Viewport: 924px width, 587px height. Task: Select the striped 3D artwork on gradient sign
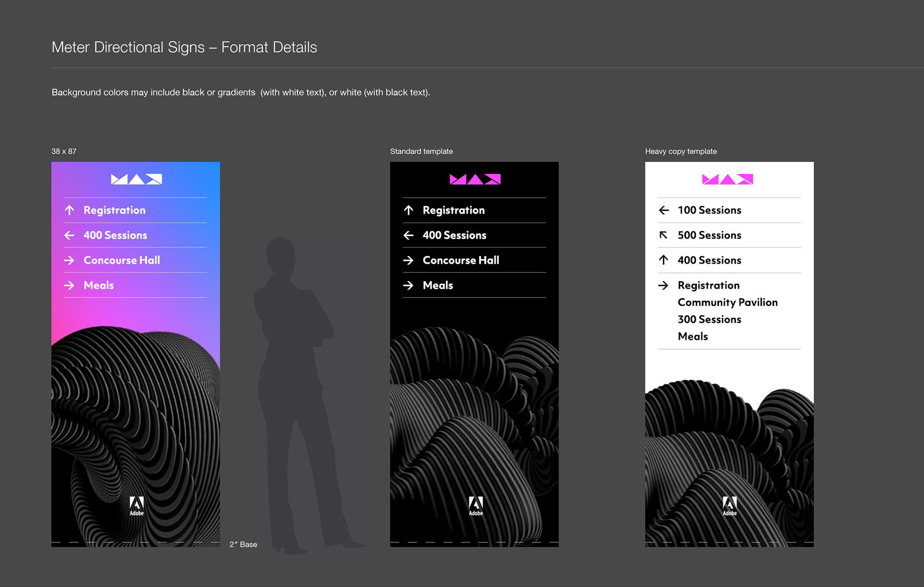(x=136, y=436)
